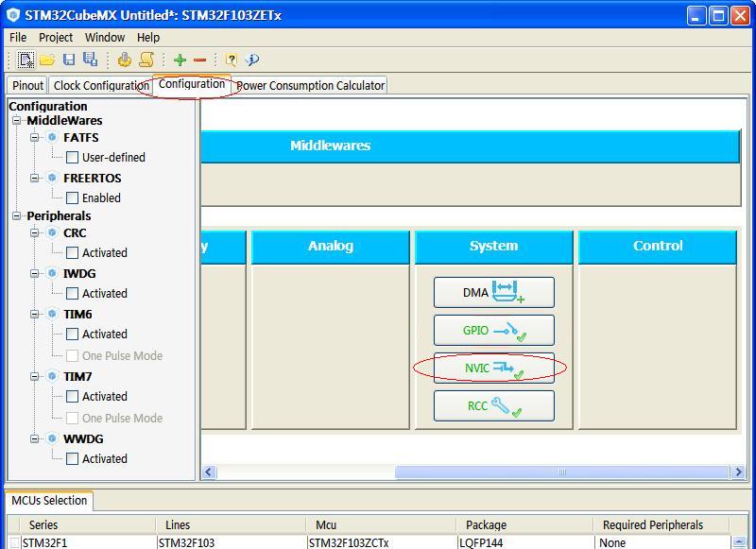756x549 pixels.
Task: Click the horizontal scrollbar right arrow
Action: tap(738, 472)
